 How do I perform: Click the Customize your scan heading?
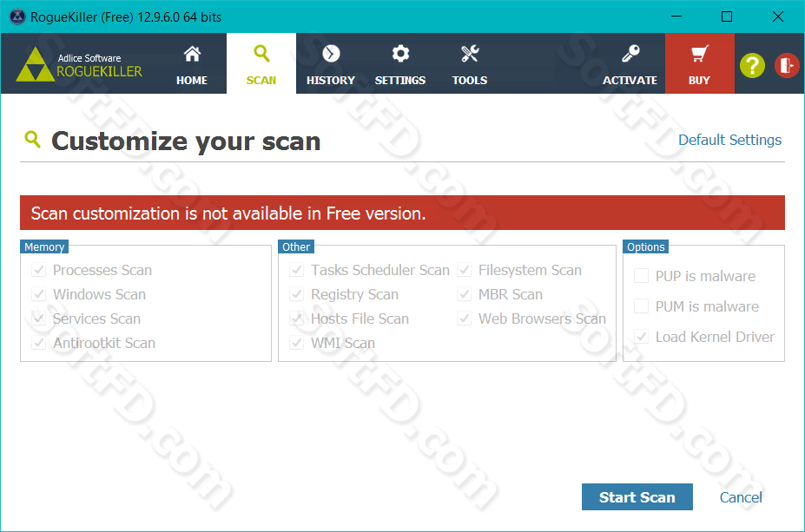pyautogui.click(x=186, y=141)
